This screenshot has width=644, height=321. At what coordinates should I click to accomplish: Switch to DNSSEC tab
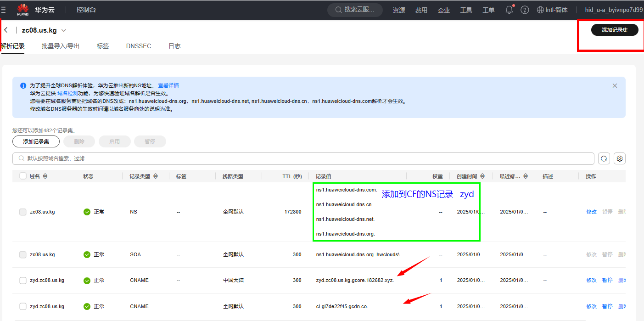[x=139, y=46]
